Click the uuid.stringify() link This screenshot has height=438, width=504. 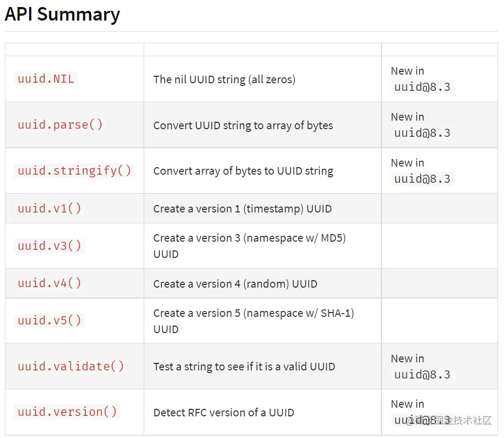[x=75, y=171]
